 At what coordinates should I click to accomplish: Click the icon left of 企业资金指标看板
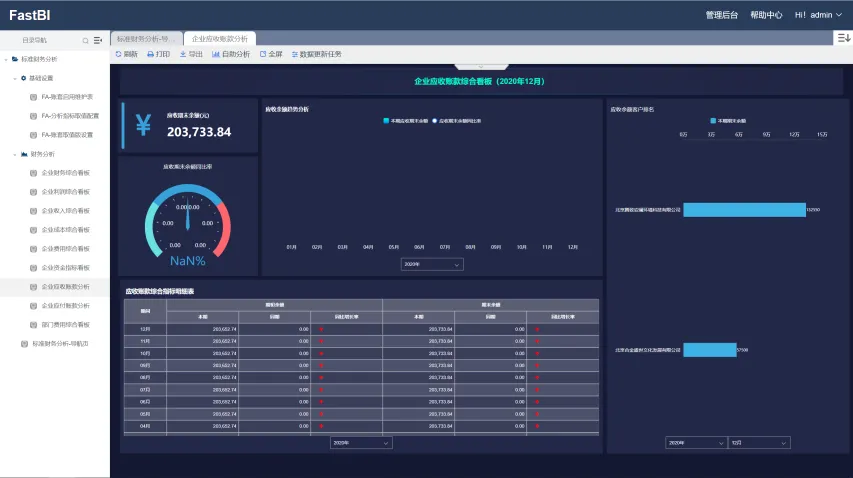tap(33, 268)
